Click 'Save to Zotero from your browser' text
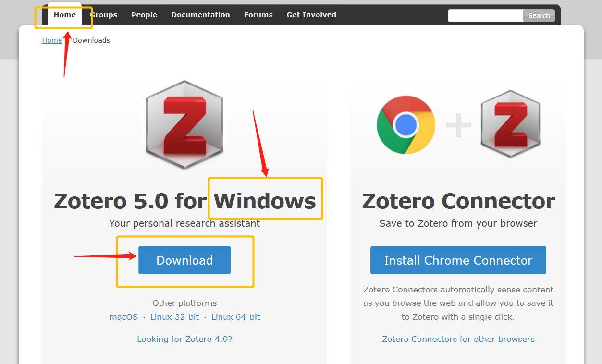Screen dimensions: 602x364 (458, 223)
